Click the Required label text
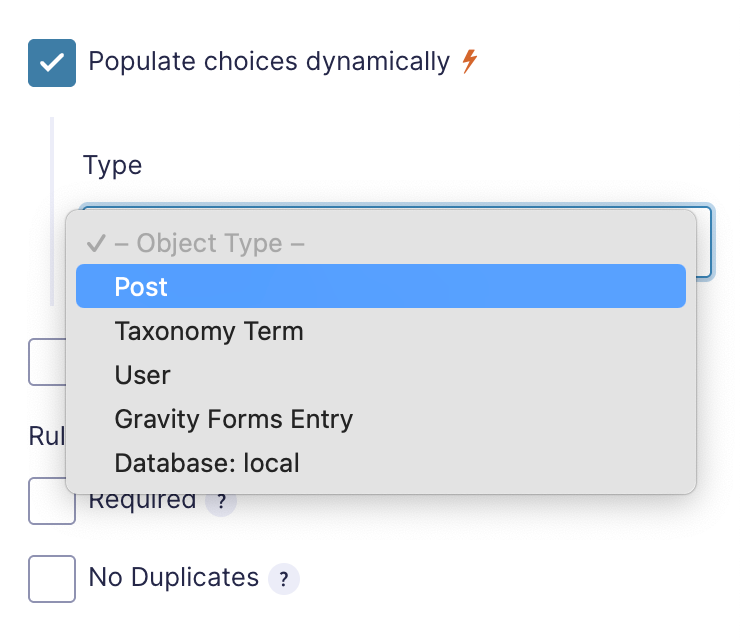 (143, 501)
